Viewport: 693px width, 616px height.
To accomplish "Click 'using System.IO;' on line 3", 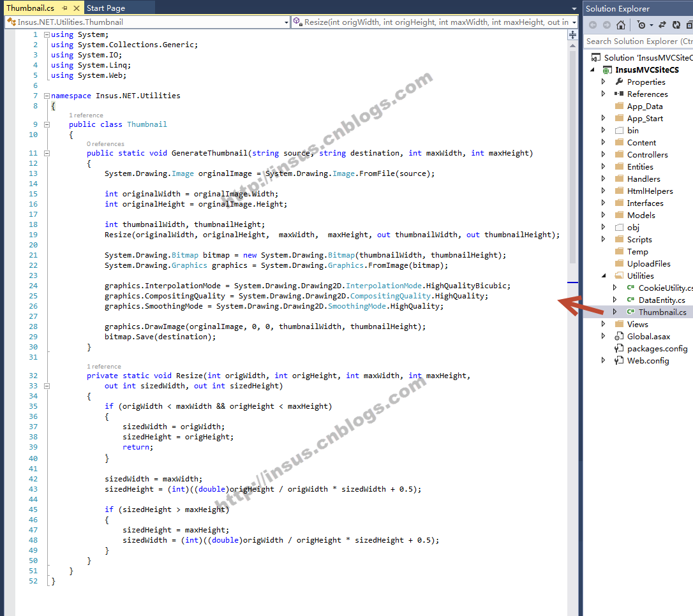I will 86,55.
